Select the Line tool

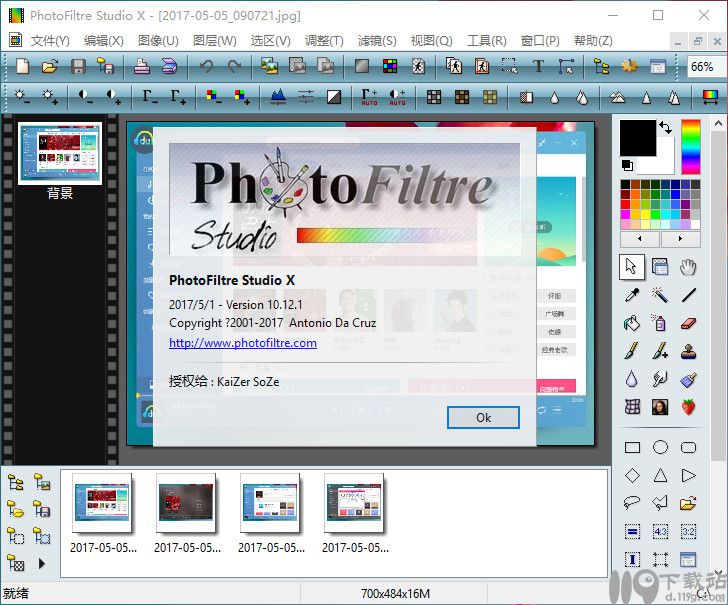pos(689,295)
